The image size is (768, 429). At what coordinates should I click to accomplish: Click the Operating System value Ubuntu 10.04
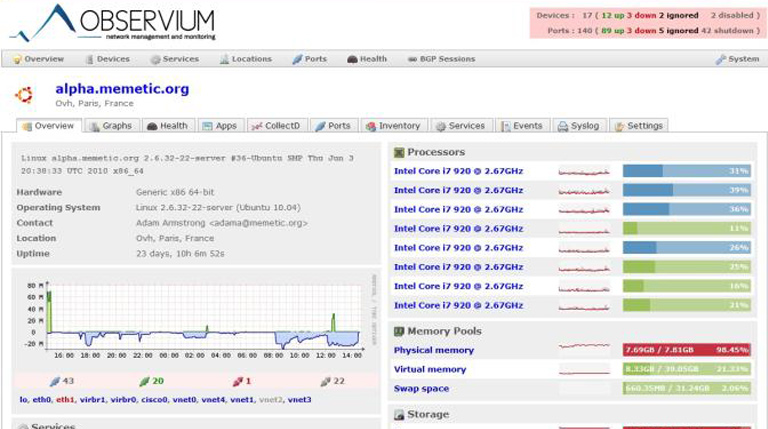218,208
